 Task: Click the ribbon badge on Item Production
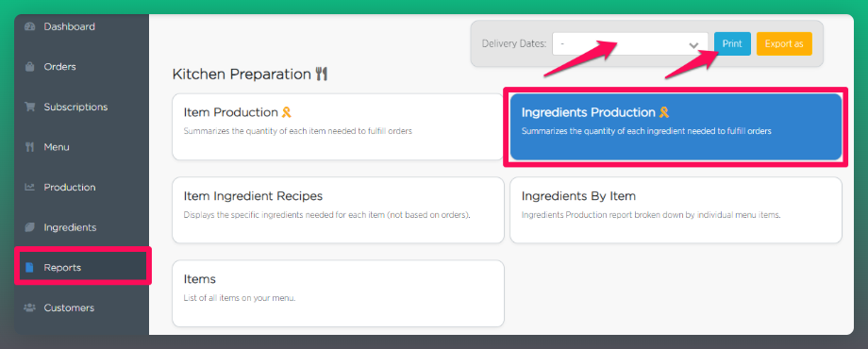[286, 112]
